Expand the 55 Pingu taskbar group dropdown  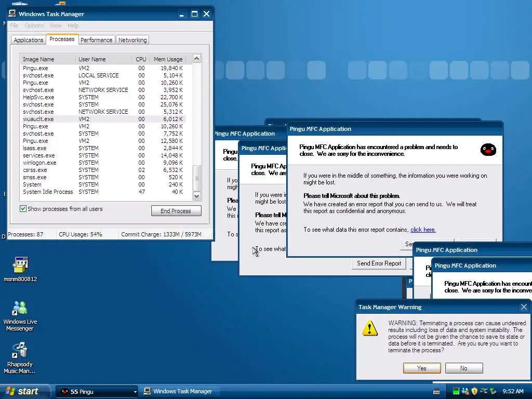click(x=135, y=392)
